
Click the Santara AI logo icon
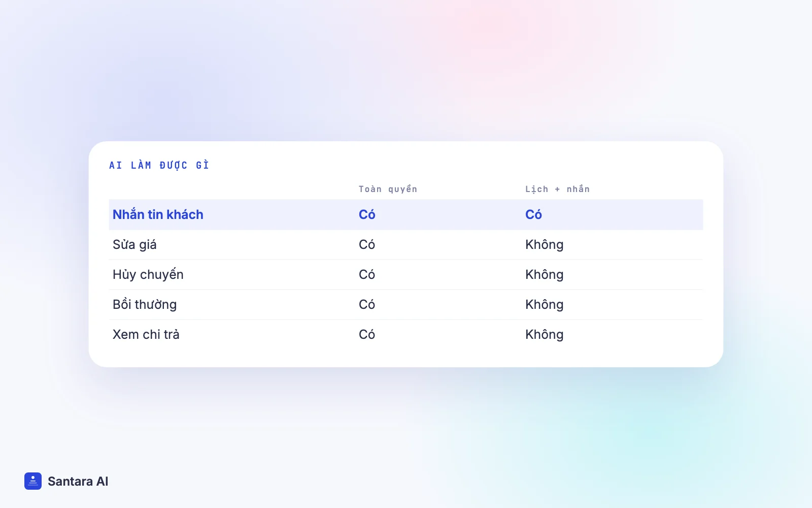click(x=33, y=481)
